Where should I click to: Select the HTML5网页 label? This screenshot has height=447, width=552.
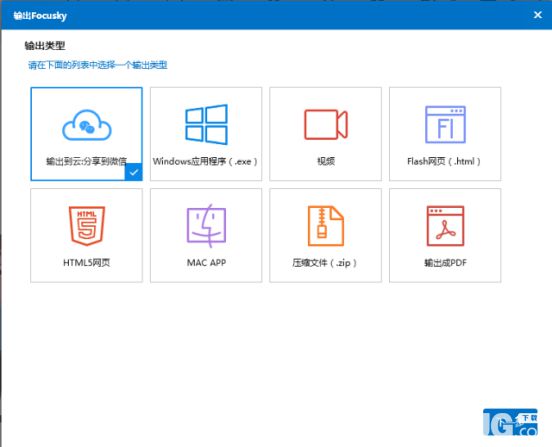tap(87, 263)
